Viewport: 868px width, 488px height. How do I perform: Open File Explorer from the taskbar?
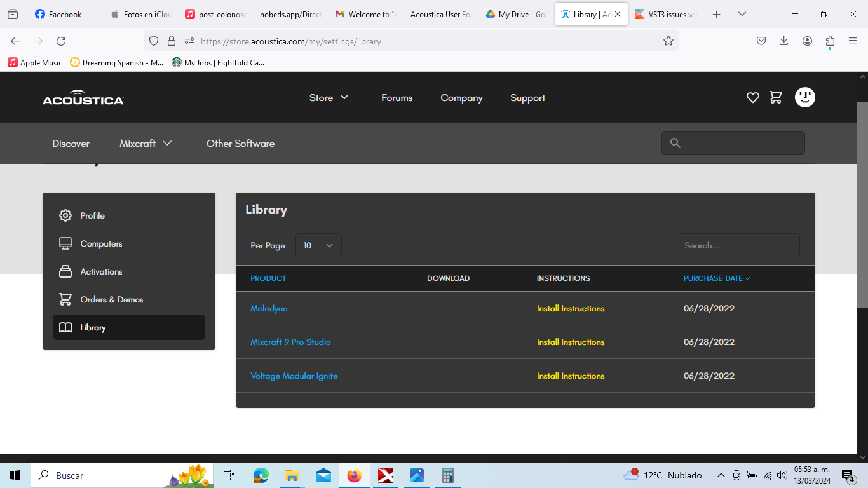[292, 475]
